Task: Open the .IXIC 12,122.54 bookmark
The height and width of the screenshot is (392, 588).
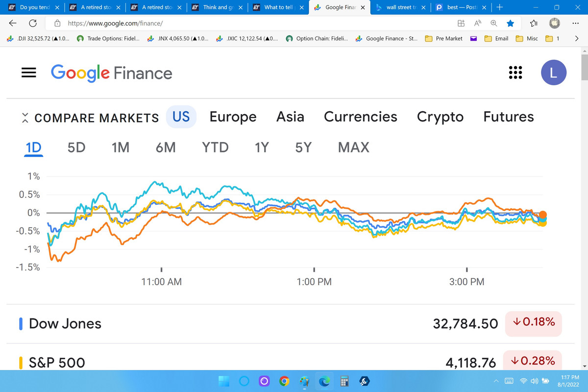Action: 247,38
